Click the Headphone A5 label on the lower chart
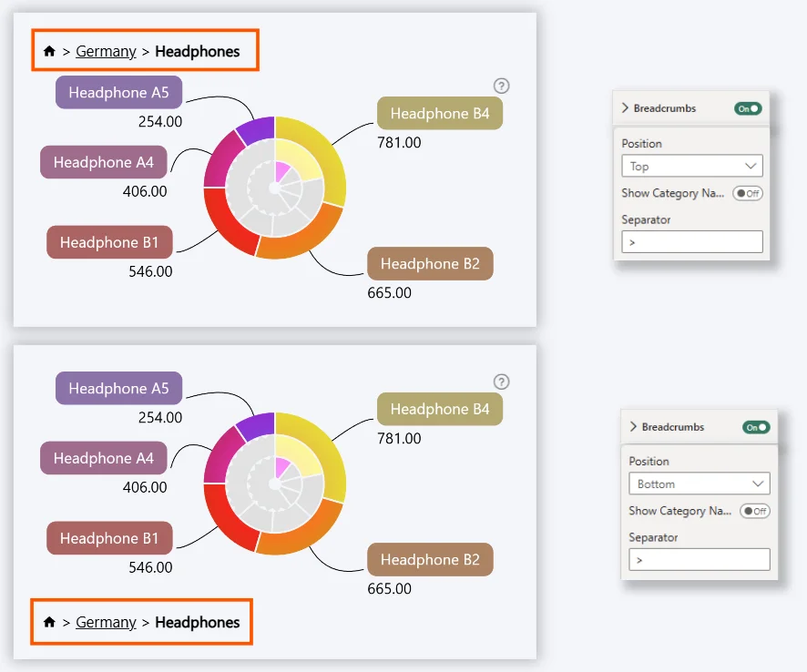The height and width of the screenshot is (672, 807). 118,389
